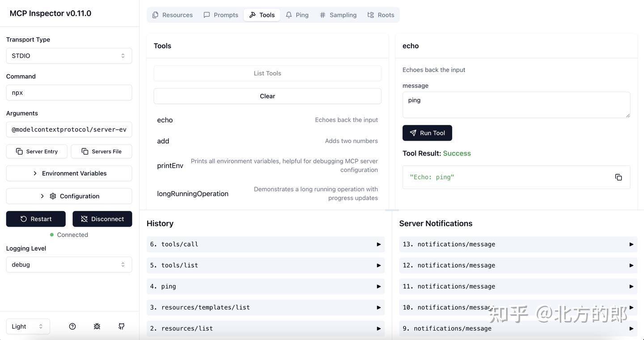Go to the Roots tab
Viewport: 644px width, 340px height.
coord(381,15)
